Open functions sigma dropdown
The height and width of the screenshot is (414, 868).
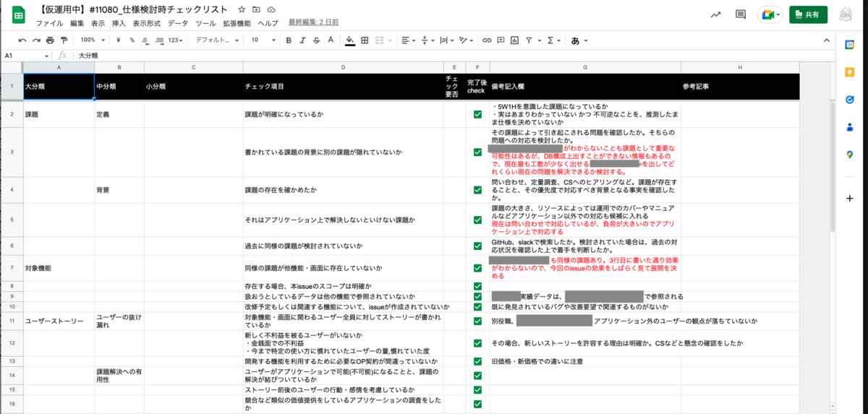pos(554,40)
